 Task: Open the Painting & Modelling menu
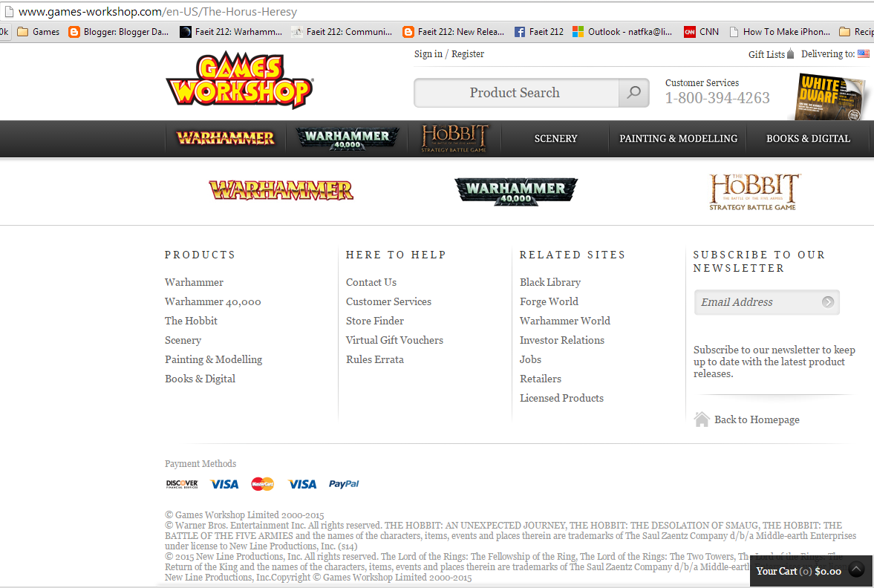point(679,139)
